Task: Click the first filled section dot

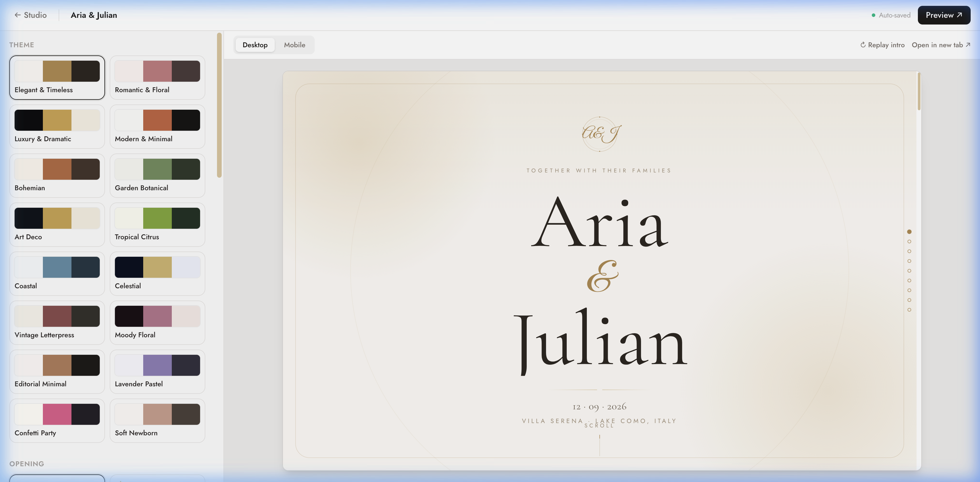Action: click(909, 232)
